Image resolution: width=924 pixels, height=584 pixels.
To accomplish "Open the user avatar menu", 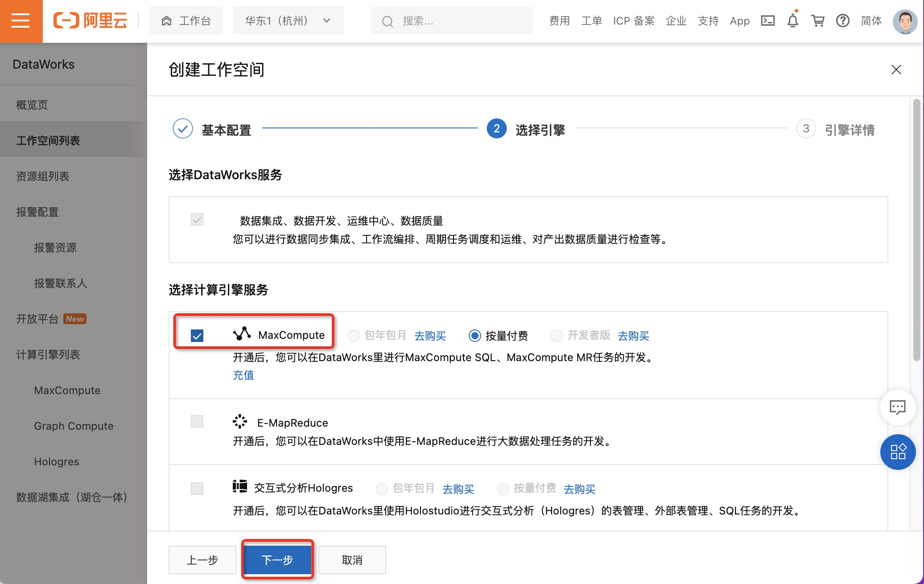I will click(904, 21).
